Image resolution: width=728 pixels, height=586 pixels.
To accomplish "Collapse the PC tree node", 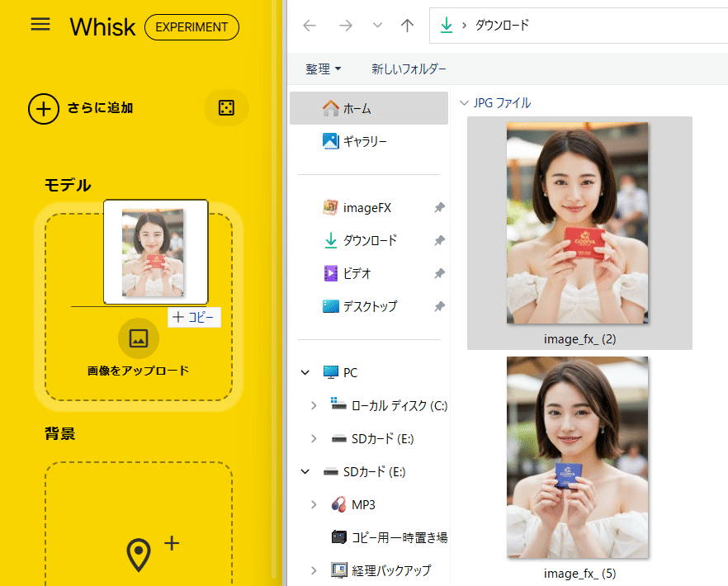I will (x=305, y=372).
